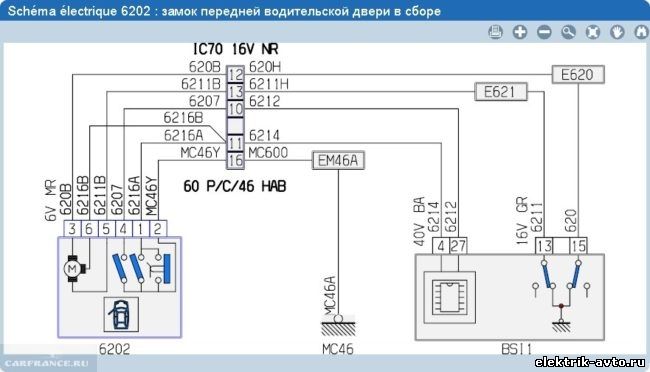This screenshot has width=650, height=372.
Task: Select pin 16 of IC70 connector
Action: [x=235, y=160]
